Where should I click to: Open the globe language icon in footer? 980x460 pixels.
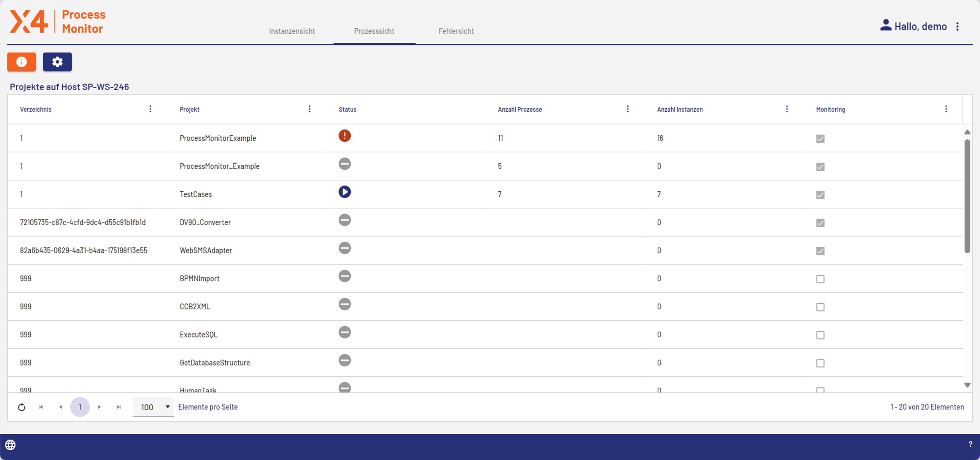click(10, 444)
